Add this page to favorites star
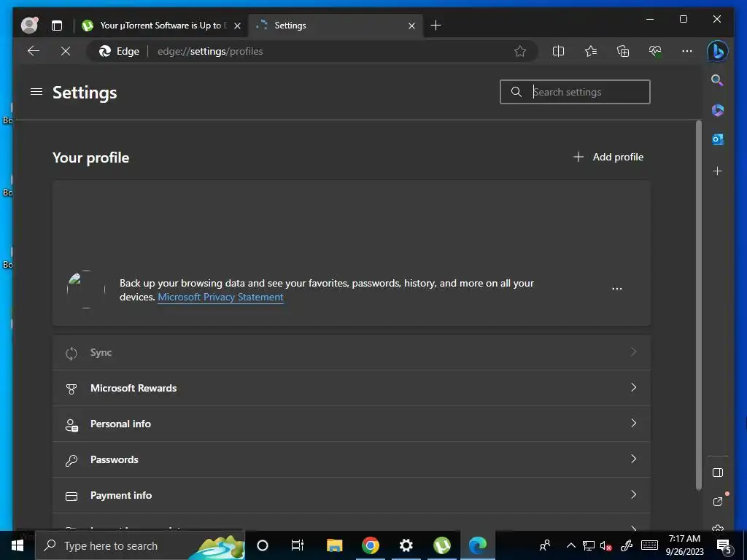The height and width of the screenshot is (560, 747). tap(520, 51)
